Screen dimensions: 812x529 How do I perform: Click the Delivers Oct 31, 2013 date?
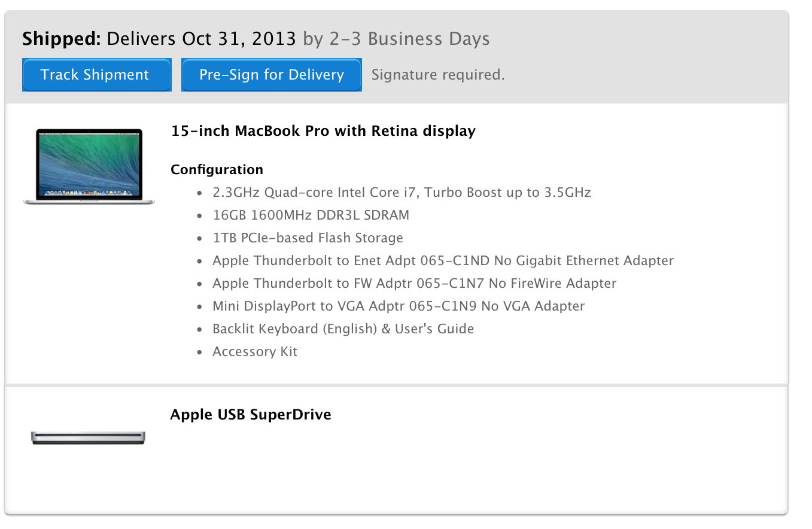tap(201, 39)
